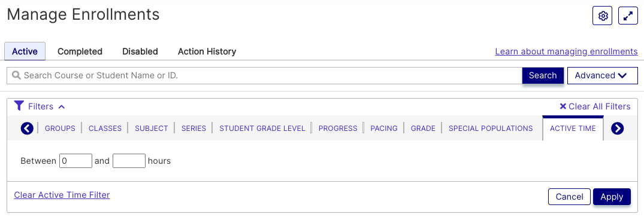This screenshot has height=220, width=644.
Task: Open settings with the gear icon
Action: pos(602,16)
